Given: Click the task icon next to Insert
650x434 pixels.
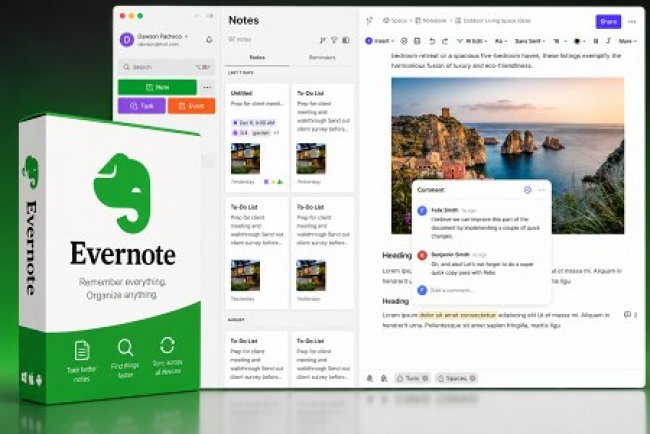Looking at the screenshot, I should pyautogui.click(x=404, y=41).
